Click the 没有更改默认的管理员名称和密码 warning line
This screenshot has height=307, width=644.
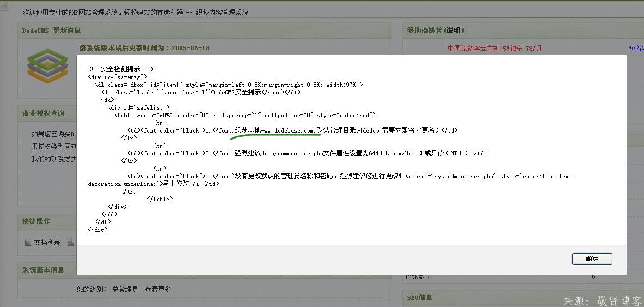click(x=332, y=180)
